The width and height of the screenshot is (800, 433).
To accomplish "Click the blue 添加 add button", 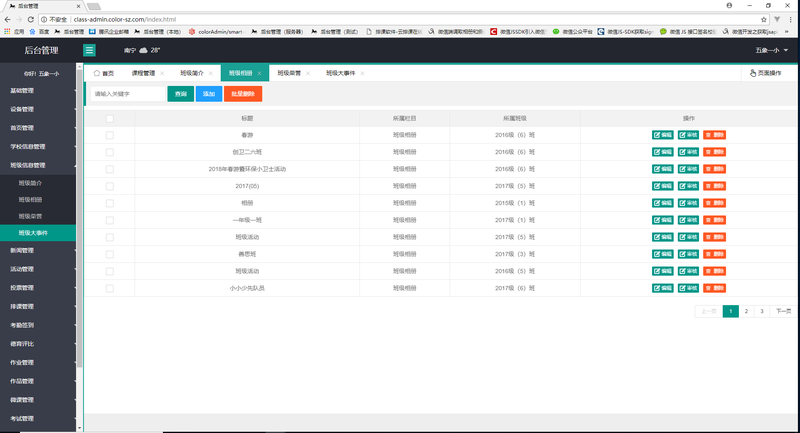I will tap(209, 94).
